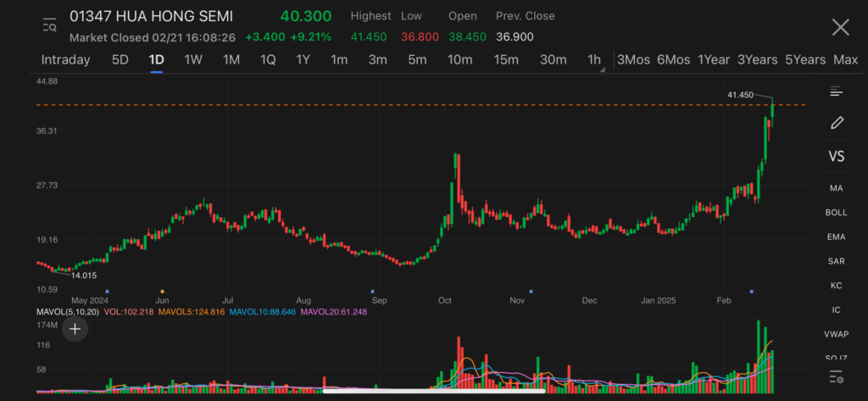This screenshot has width=868, height=401.
Task: Close the full-screen chart view
Action: pyautogui.click(x=840, y=27)
